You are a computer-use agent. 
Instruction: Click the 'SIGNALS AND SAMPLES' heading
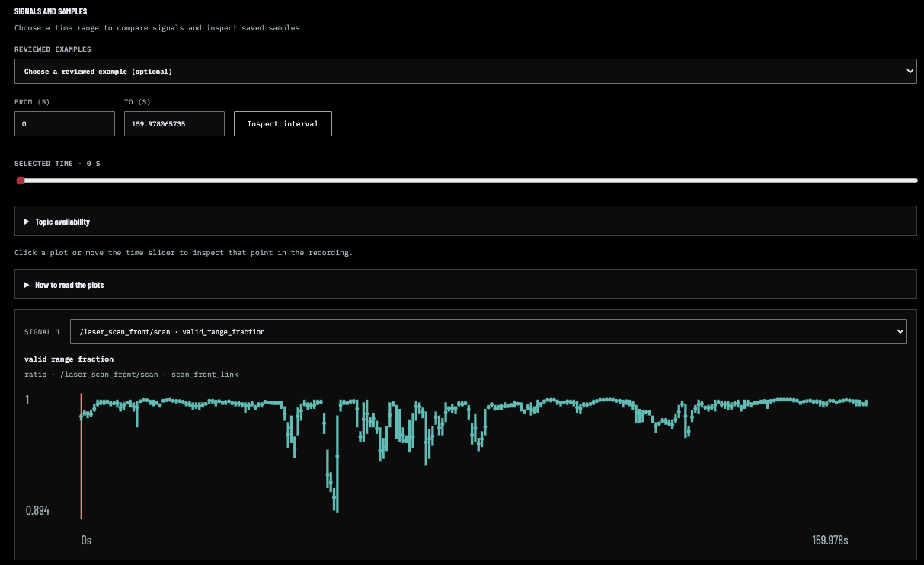(x=50, y=13)
